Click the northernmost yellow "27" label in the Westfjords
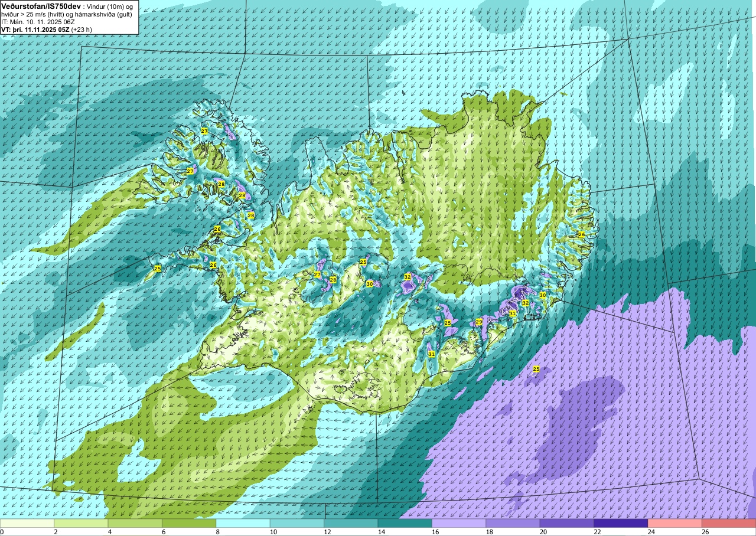This screenshot has width=756, height=536. tap(204, 131)
